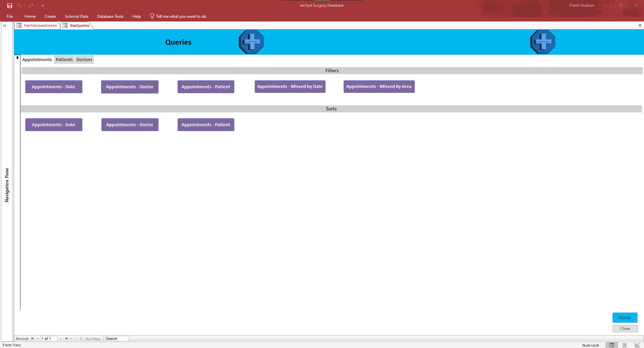
Task: Click the Appointments - Missed By Area filter button
Action: (379, 86)
